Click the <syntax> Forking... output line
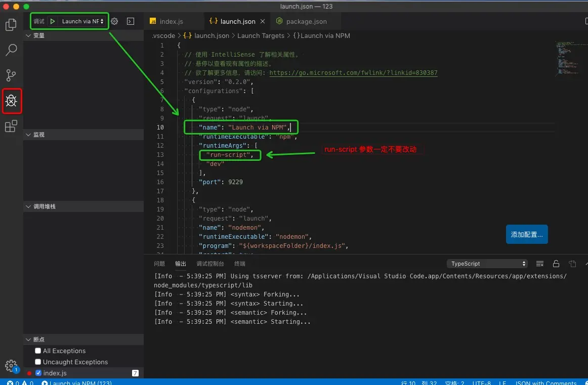Viewport: 588px width, 385px height. click(x=227, y=294)
